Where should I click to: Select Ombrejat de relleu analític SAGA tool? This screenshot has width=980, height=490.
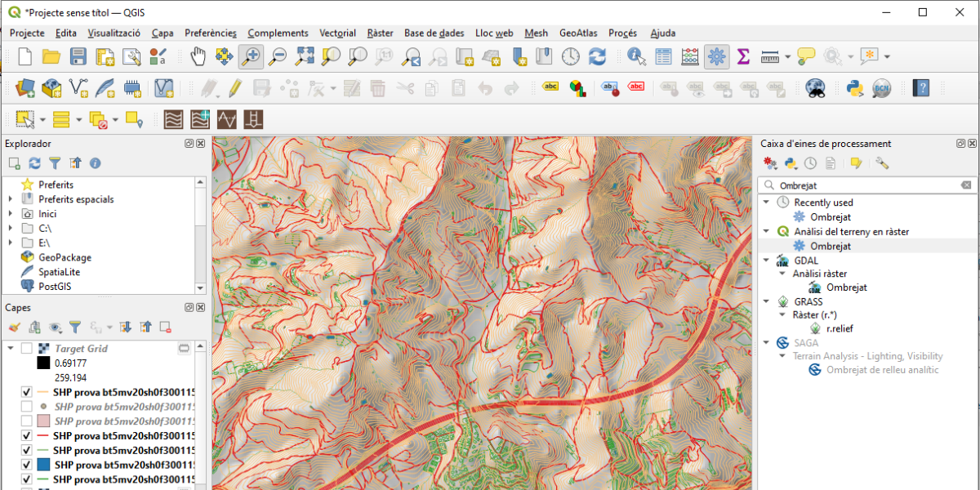883,370
